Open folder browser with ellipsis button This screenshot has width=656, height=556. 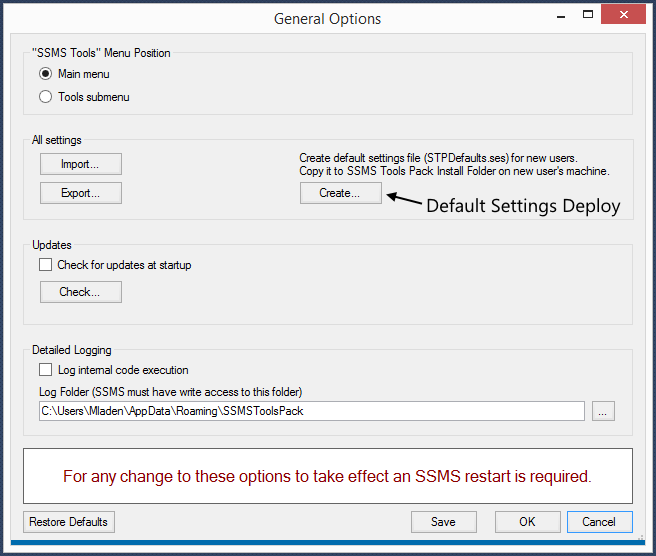[x=603, y=411]
